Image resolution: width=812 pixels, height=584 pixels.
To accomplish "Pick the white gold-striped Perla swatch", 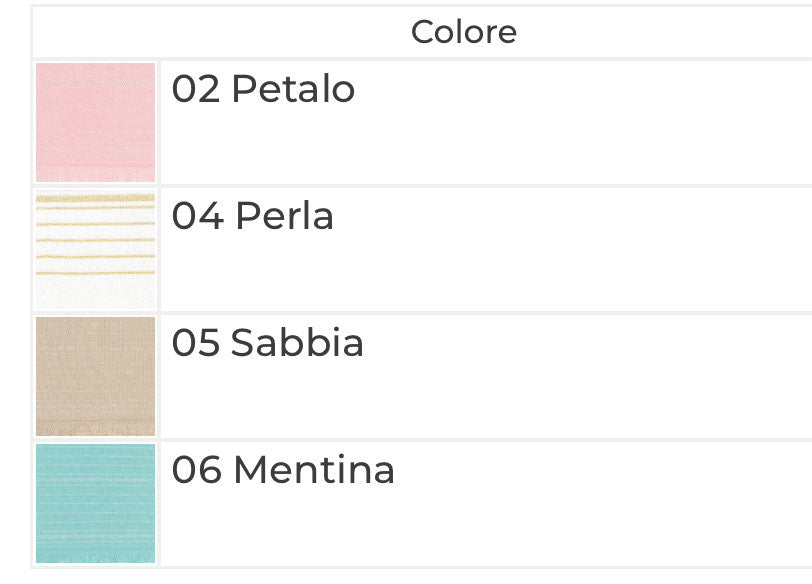I will coord(96,249).
